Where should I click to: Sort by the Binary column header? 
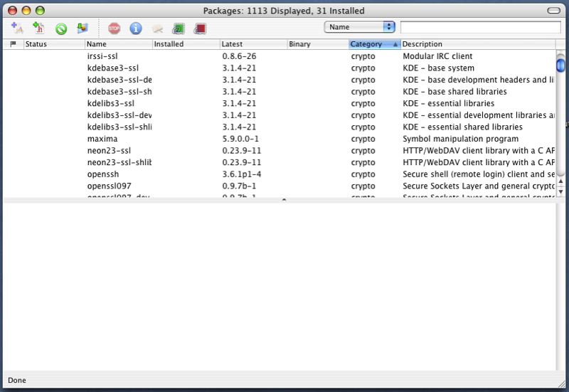318,44
